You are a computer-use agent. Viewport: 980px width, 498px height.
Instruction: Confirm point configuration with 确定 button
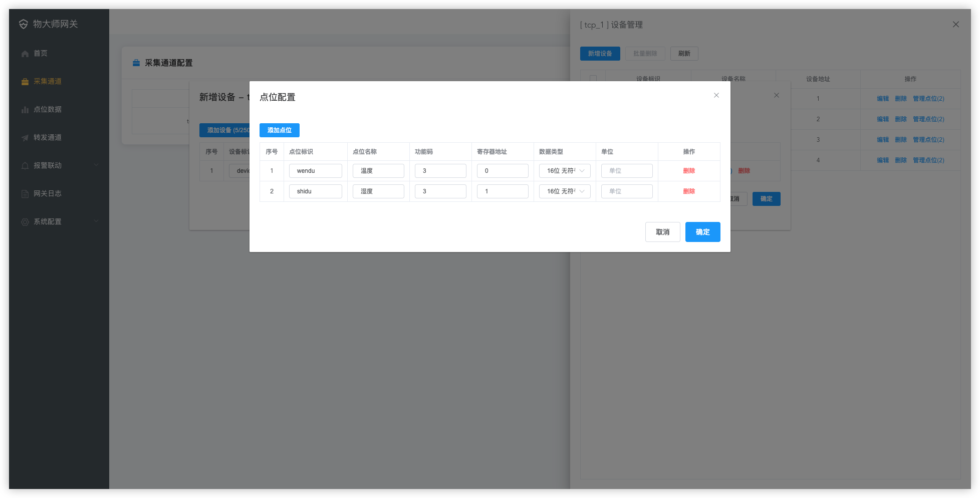click(702, 232)
